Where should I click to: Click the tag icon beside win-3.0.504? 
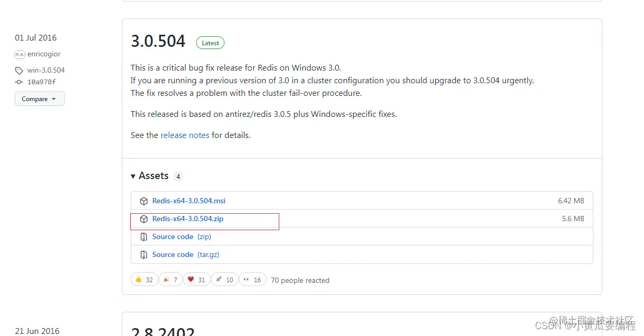point(19,71)
